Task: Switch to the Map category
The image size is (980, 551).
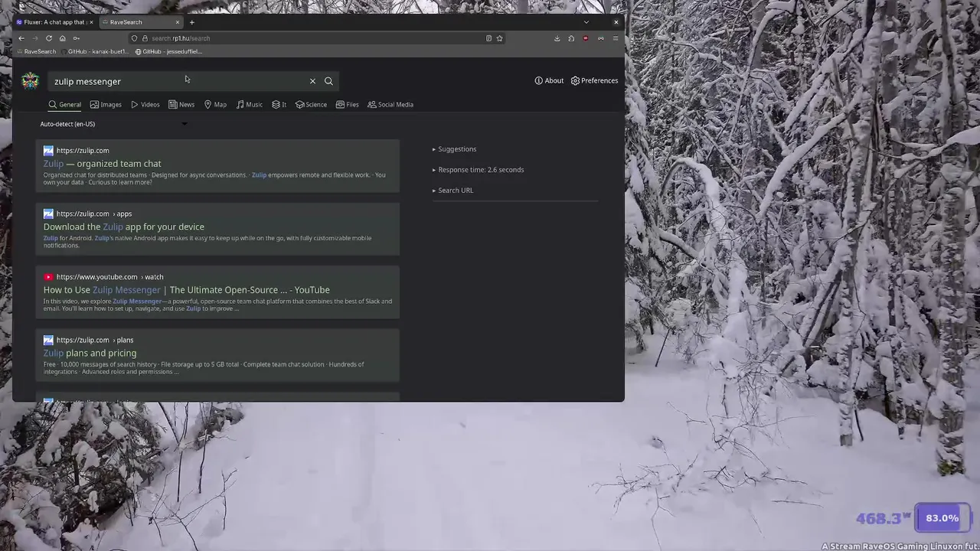Action: coord(215,104)
